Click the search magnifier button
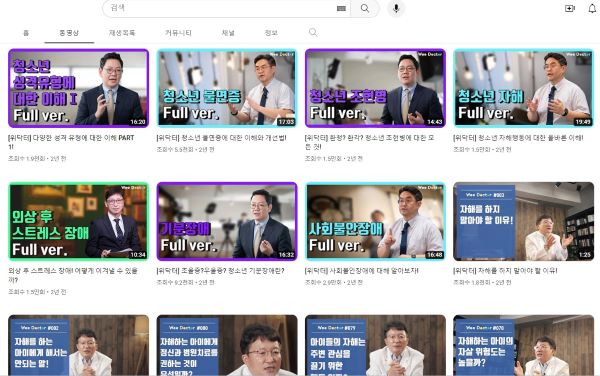The height and width of the screenshot is (376, 600). 365,8
